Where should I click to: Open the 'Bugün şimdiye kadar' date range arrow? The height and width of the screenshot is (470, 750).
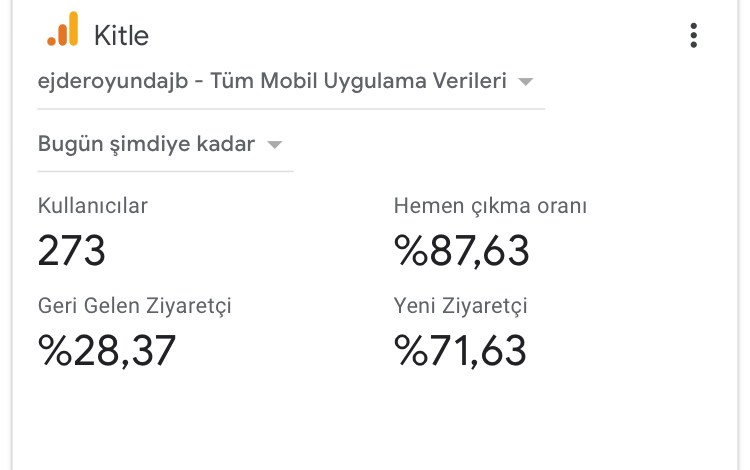click(275, 144)
